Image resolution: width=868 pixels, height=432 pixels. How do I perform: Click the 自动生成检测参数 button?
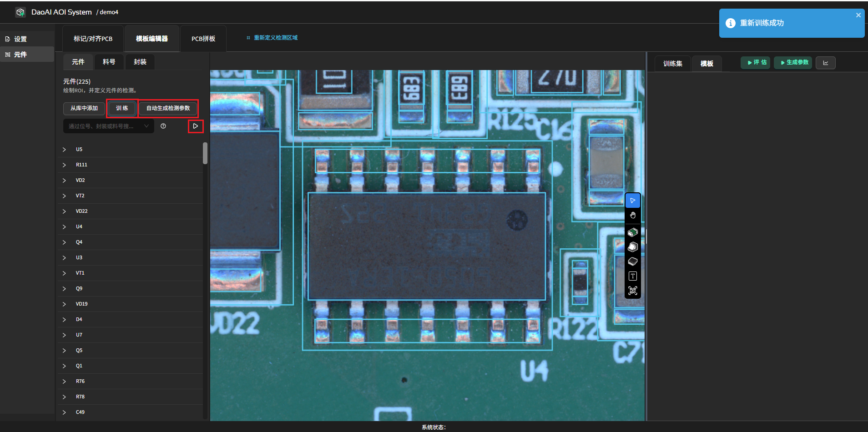168,108
